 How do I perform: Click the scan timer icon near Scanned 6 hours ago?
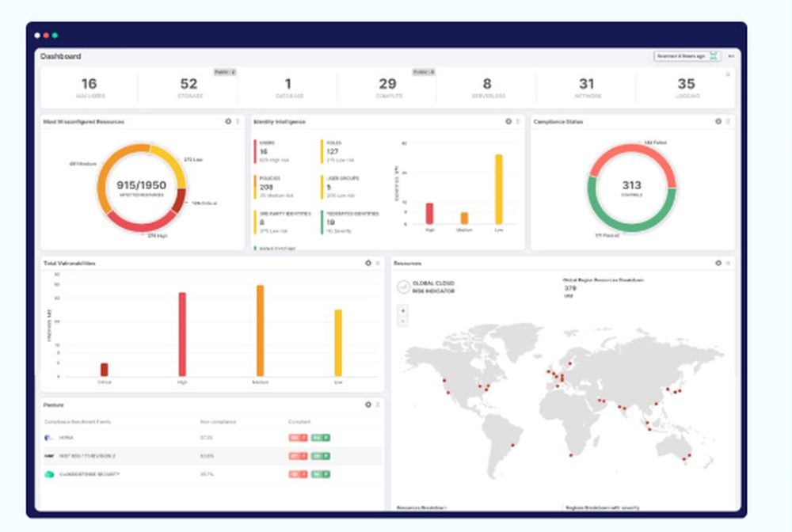point(711,56)
